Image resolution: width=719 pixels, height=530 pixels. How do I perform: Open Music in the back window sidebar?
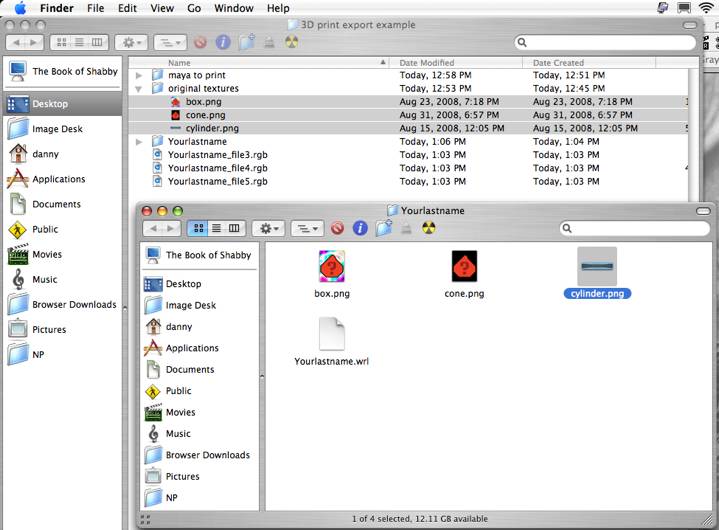44,280
